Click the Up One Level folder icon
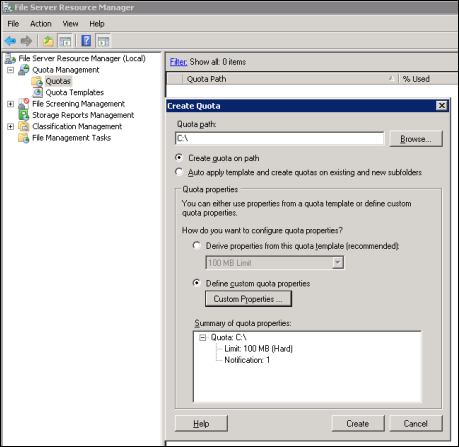The width and height of the screenshot is (459, 447). tap(48, 41)
